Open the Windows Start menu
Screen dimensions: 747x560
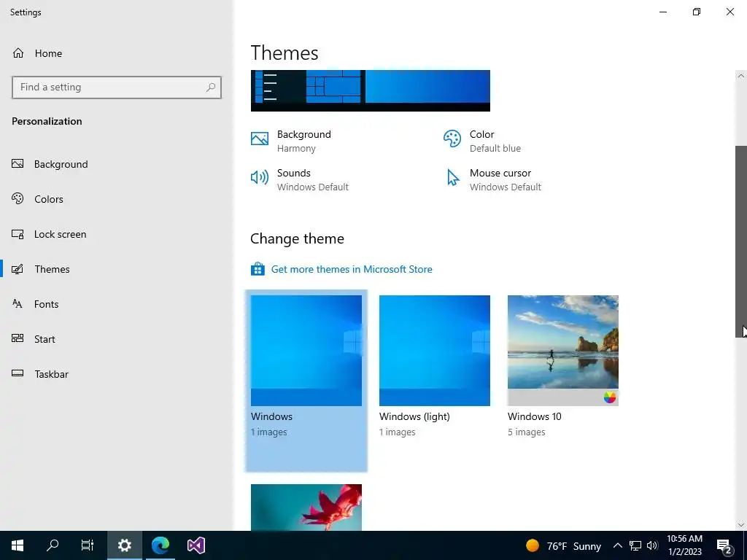(x=18, y=545)
